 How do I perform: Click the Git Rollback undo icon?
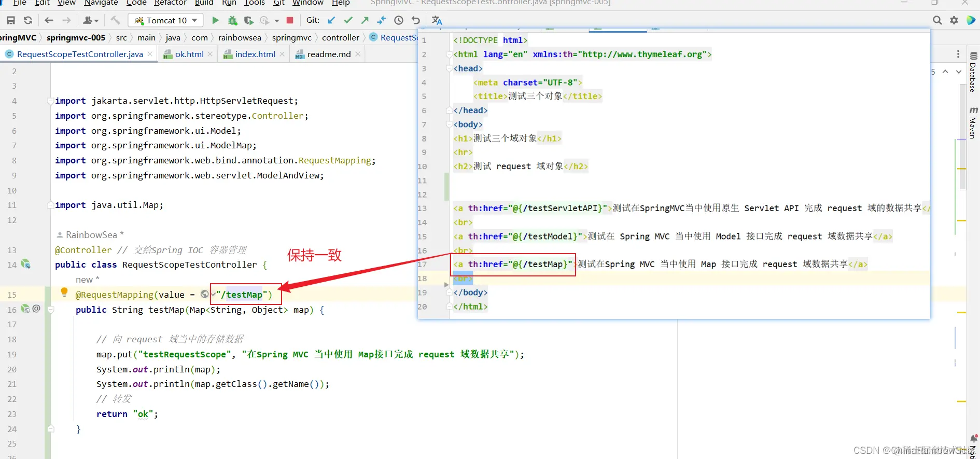pyautogui.click(x=415, y=20)
